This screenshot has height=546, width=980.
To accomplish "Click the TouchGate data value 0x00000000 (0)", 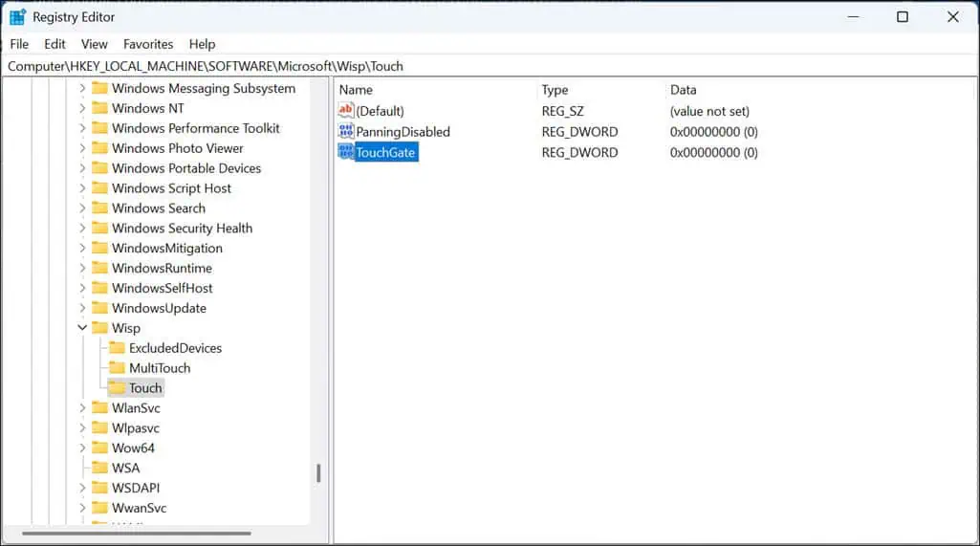I will click(714, 152).
